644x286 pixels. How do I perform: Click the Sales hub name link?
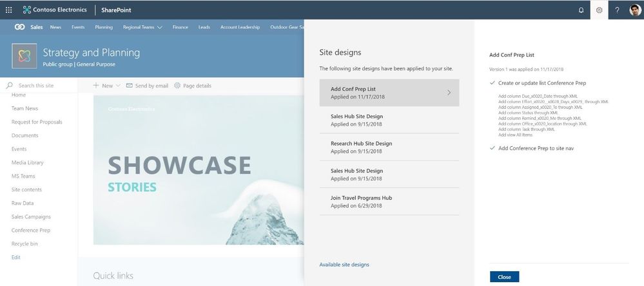pyautogui.click(x=37, y=27)
